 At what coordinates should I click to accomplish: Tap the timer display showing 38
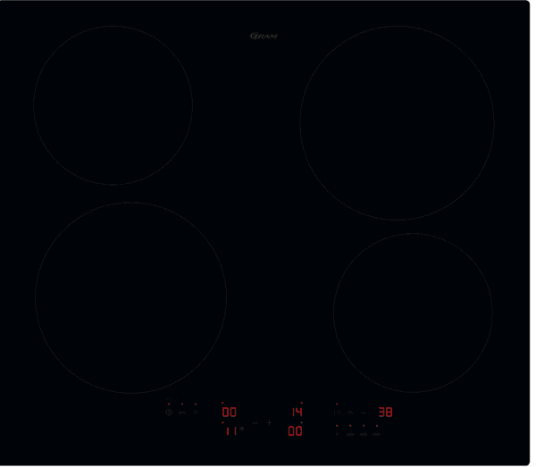[385, 412]
